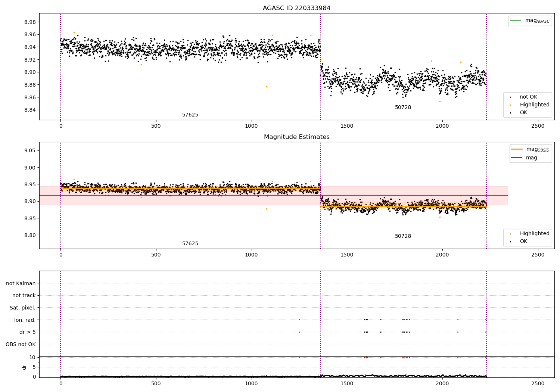560x392 pixels.
Task: Select "OK" legend entry in top plot
Action: coord(523,113)
